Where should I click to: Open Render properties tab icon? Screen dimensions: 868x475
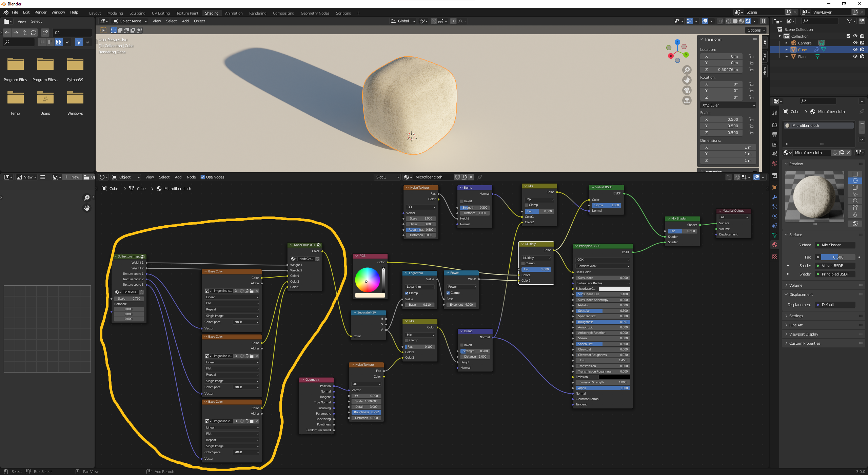tap(775, 125)
